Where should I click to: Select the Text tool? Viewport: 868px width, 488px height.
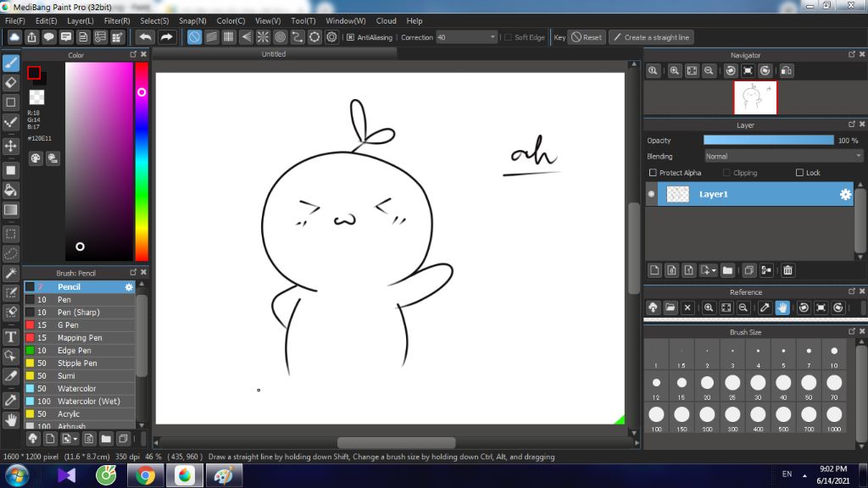click(11, 337)
